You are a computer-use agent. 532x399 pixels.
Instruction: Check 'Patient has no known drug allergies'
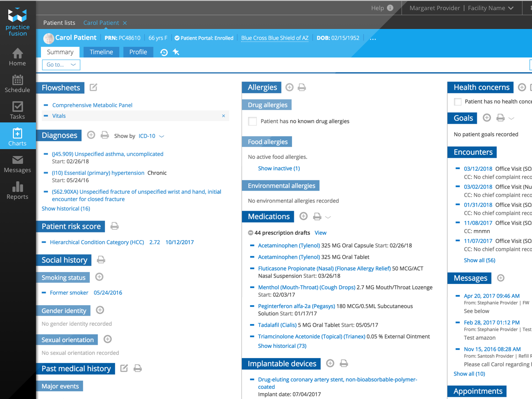click(252, 121)
